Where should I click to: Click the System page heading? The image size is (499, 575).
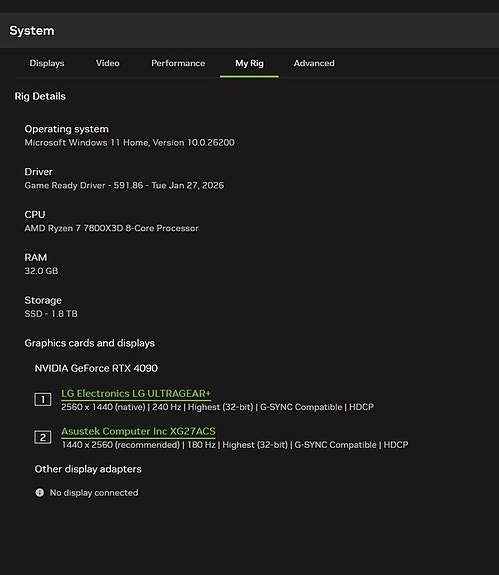[32, 30]
